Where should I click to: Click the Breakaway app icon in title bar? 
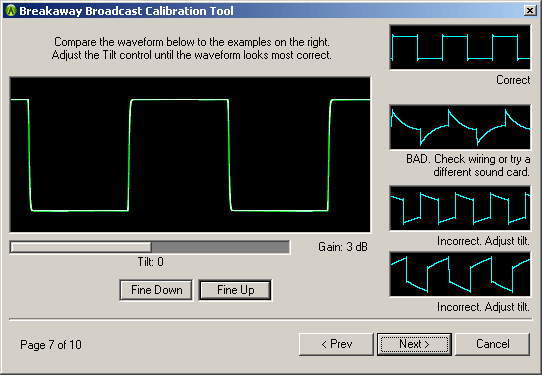tap(11, 11)
